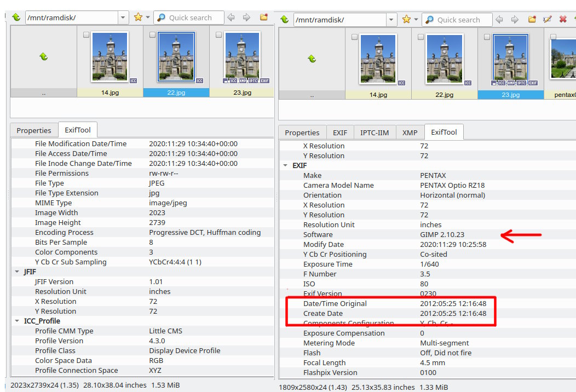The width and height of the screenshot is (576, 392).
Task: Switch to the Properties tab in the right window
Action: (302, 132)
